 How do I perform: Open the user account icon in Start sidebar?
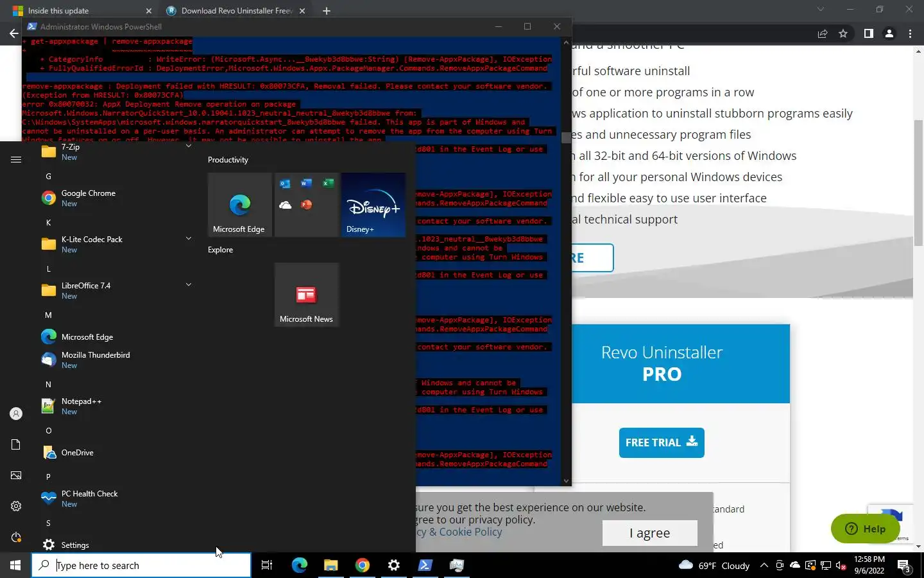pos(16,414)
